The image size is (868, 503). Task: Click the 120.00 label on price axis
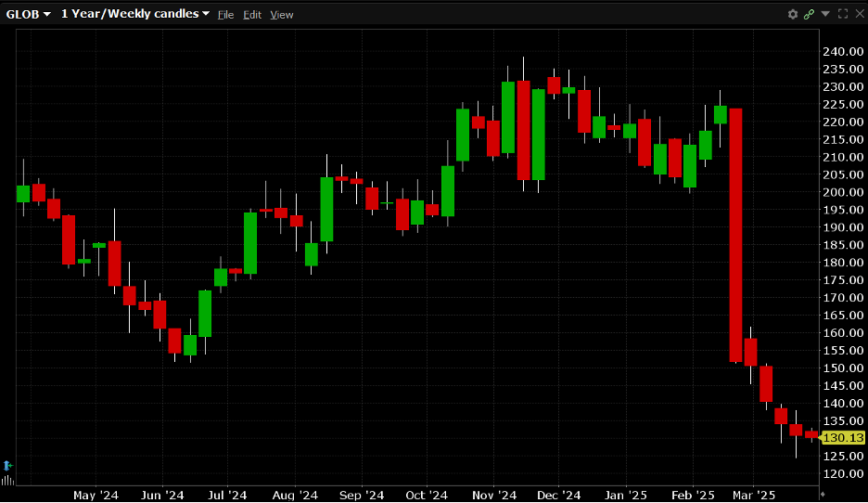coord(844,473)
